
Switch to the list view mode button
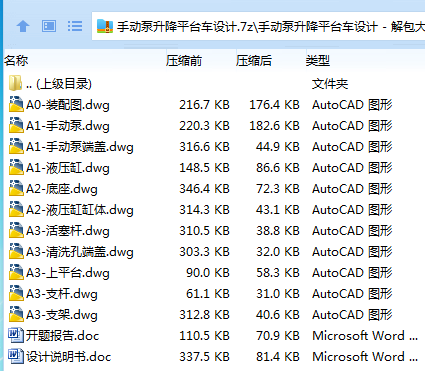click(75, 26)
